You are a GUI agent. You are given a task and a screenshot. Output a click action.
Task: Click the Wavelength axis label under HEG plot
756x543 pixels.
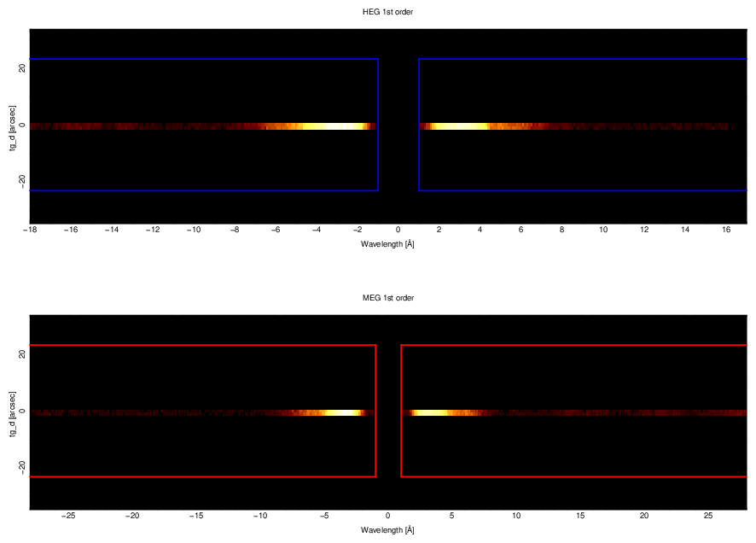(x=388, y=245)
